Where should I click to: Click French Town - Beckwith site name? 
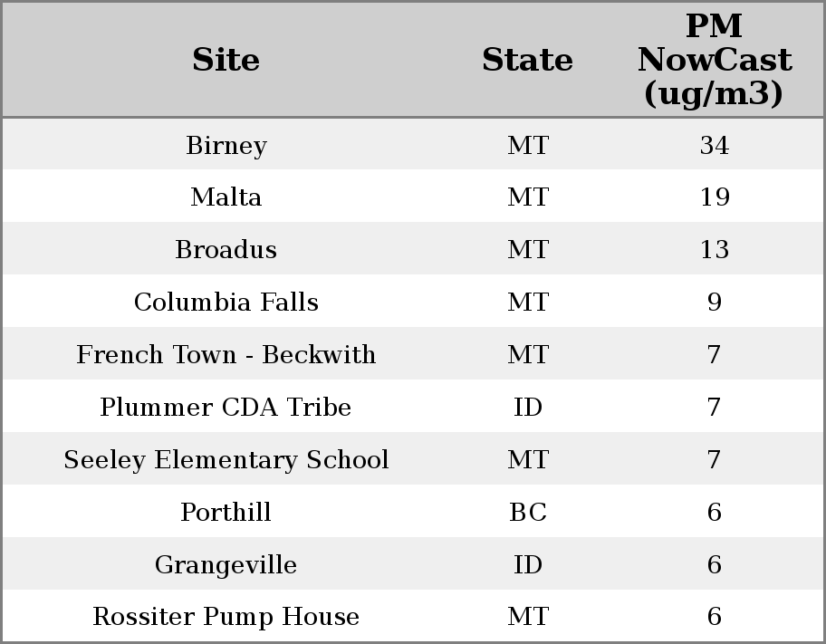[x=226, y=355]
